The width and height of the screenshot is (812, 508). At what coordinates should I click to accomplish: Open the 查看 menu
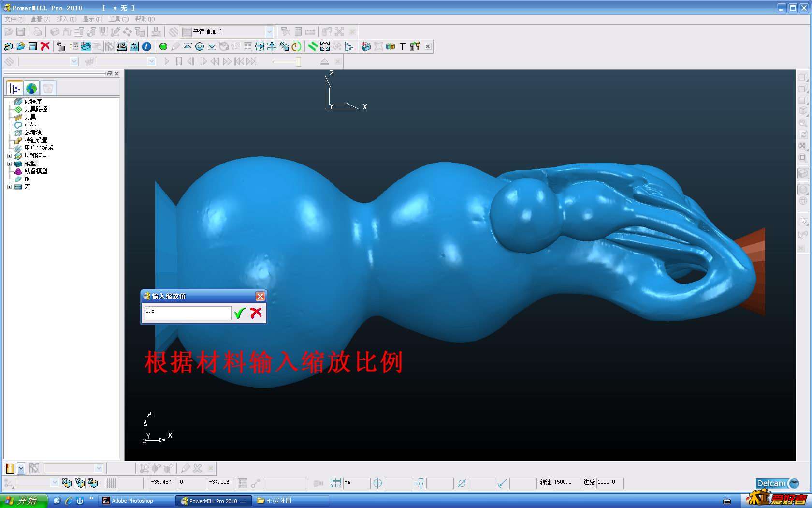(x=40, y=19)
